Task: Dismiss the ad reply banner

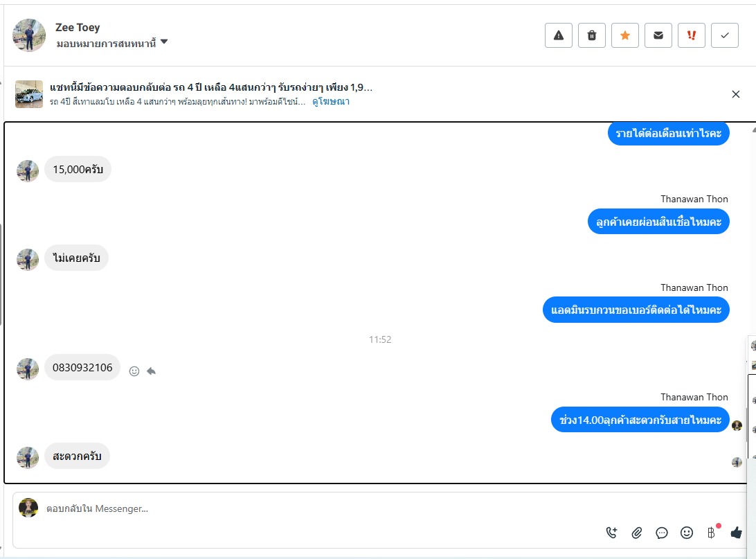Action: (736, 94)
